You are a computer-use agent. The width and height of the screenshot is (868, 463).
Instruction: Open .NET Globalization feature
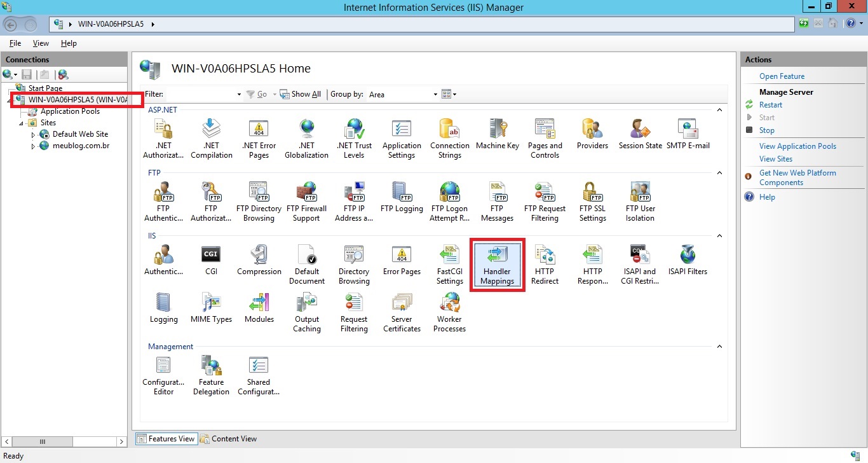click(x=306, y=139)
